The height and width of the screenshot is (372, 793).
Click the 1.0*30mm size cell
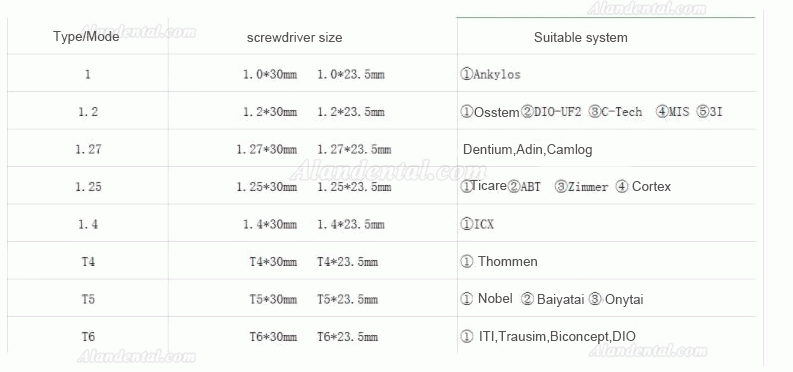[270, 75]
